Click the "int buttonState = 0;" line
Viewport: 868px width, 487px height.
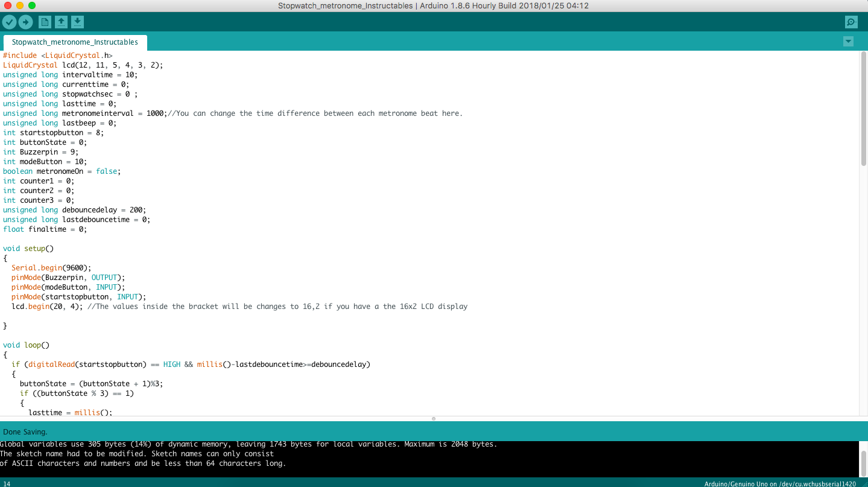[45, 142]
